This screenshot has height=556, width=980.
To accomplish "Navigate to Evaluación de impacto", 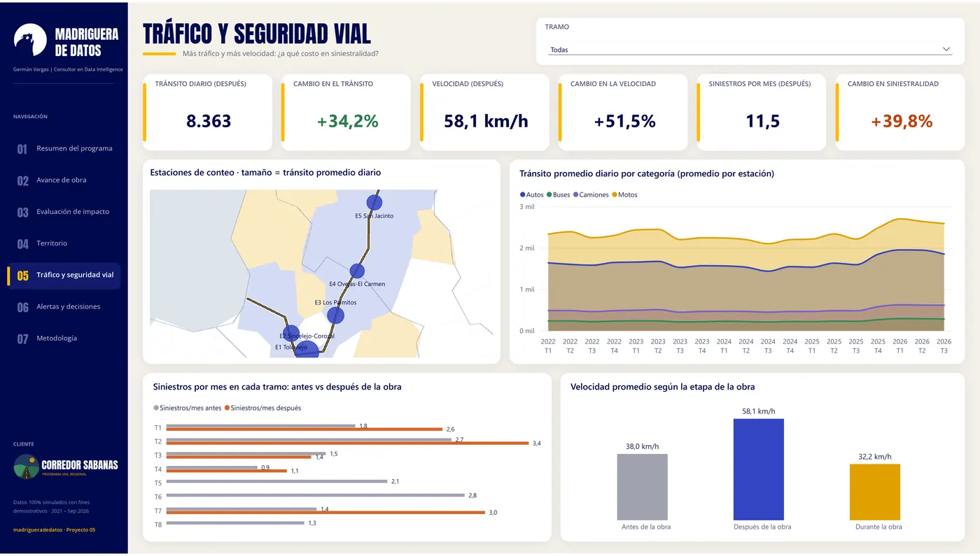I will pos(64,212).
